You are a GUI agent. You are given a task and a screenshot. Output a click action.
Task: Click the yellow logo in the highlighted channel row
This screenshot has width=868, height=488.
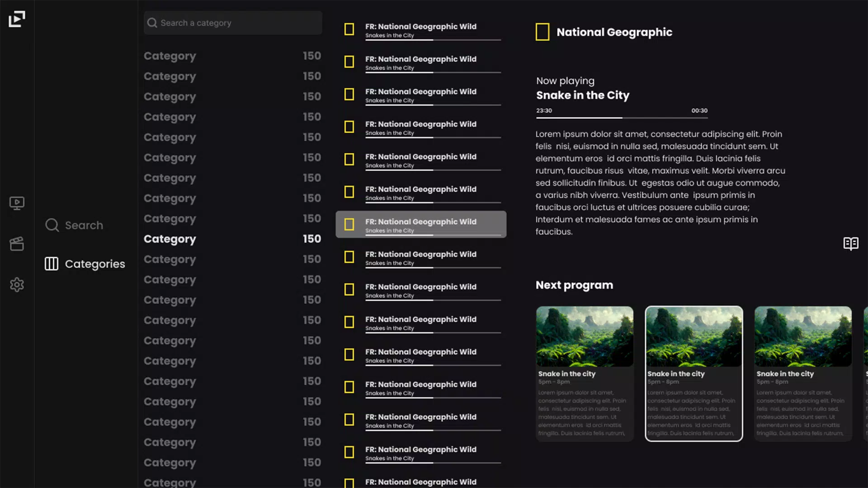(349, 224)
